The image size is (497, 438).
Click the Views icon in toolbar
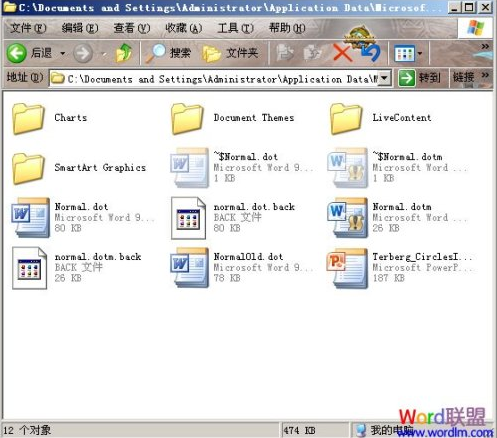tap(404, 53)
